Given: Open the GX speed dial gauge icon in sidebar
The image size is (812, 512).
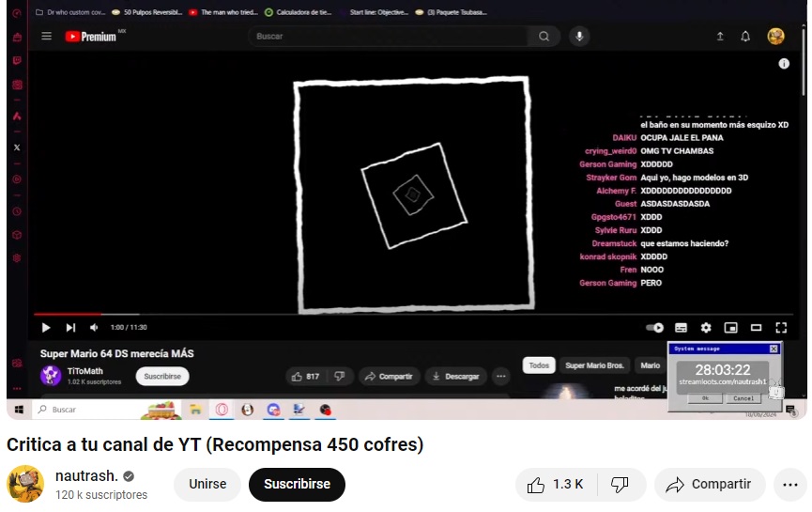Looking at the screenshot, I should 17,13.
